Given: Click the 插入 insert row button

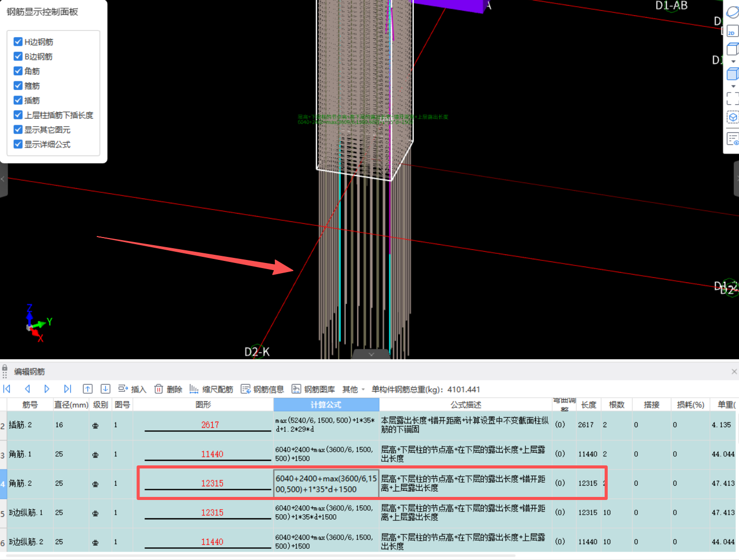Looking at the screenshot, I should [132, 389].
